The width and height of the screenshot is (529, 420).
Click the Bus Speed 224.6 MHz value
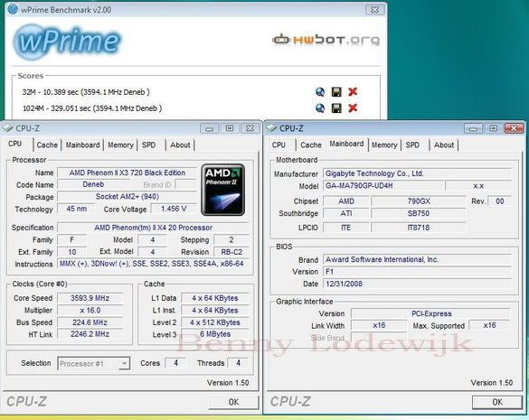(x=90, y=322)
